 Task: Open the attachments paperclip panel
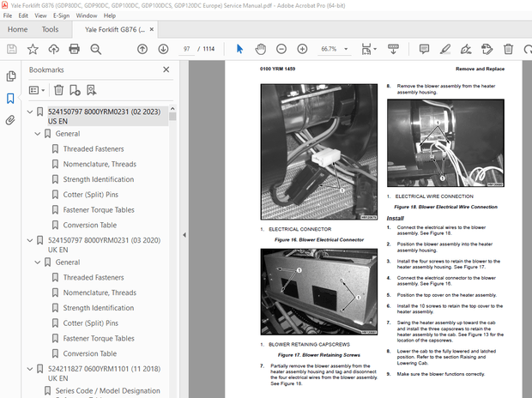click(x=10, y=120)
